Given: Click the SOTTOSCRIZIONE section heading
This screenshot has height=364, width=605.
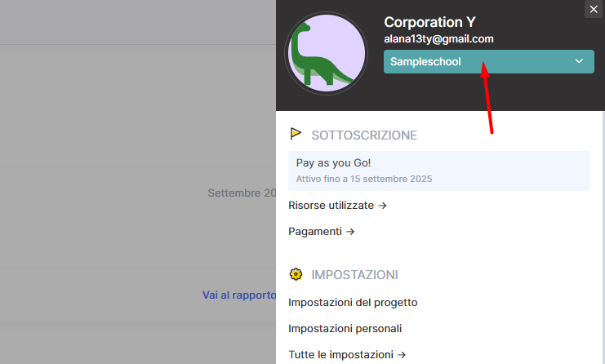Looking at the screenshot, I should click(364, 135).
